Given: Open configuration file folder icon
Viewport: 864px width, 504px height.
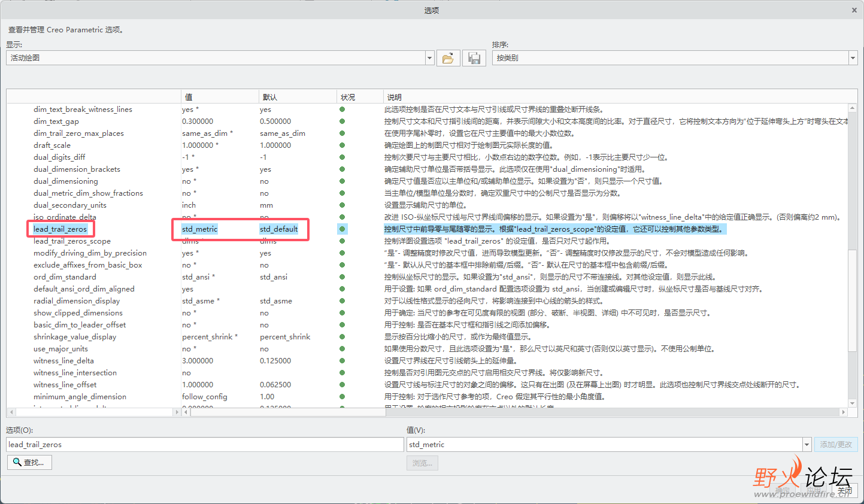Looking at the screenshot, I should pyautogui.click(x=448, y=58).
